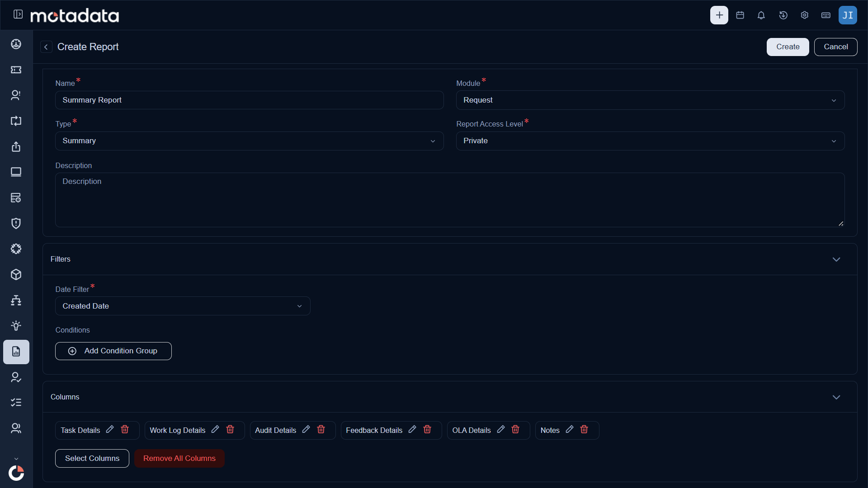This screenshot has width=868, height=488.
Task: Click the cube icon in sidebar
Action: click(x=16, y=275)
